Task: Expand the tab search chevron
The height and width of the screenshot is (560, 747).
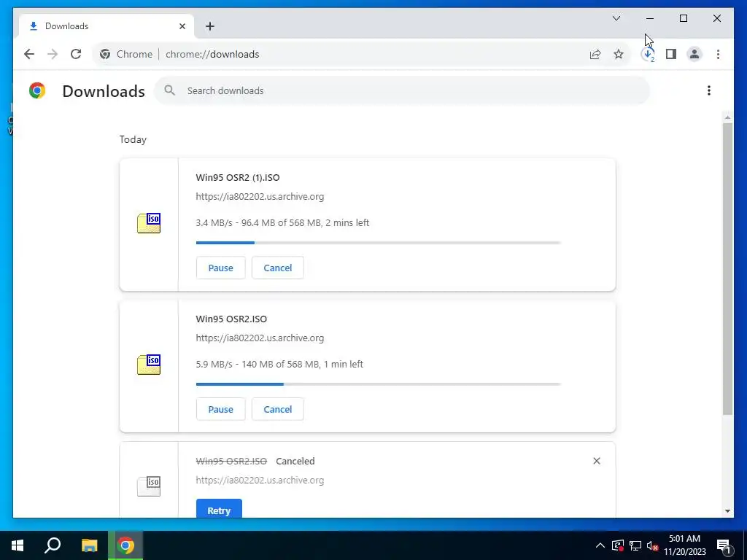Action: [x=616, y=18]
